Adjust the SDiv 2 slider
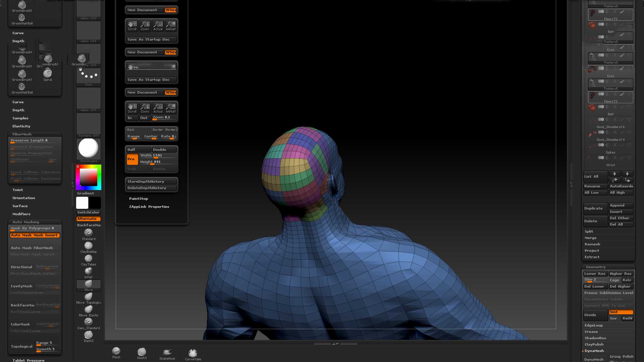The height and width of the screenshot is (362, 644). pyautogui.click(x=595, y=280)
